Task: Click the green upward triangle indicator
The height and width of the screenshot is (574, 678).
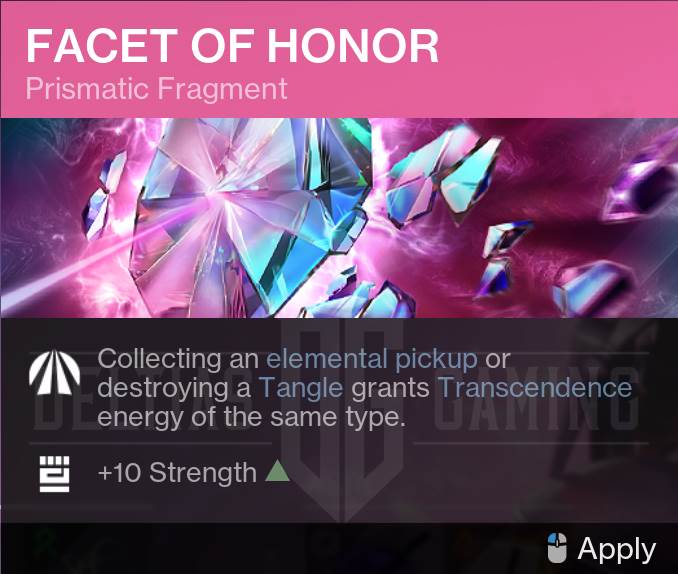Action: tap(278, 470)
